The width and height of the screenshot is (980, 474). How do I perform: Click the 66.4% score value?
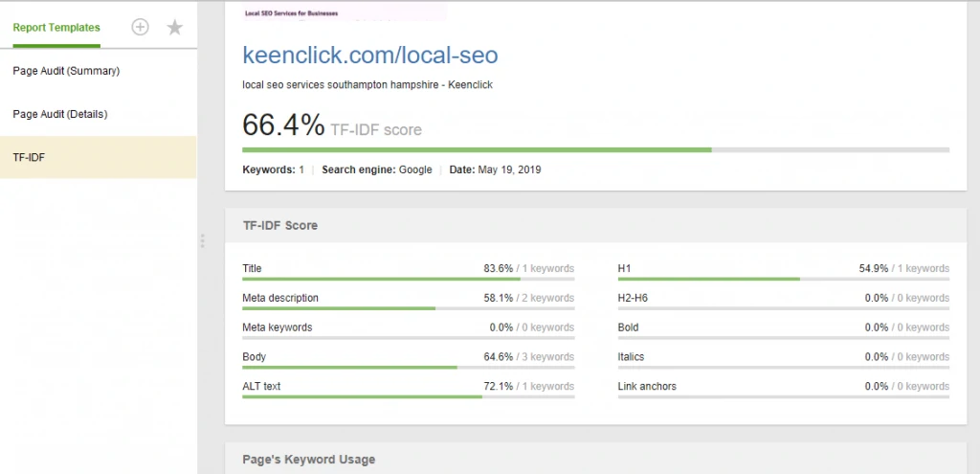pos(283,124)
